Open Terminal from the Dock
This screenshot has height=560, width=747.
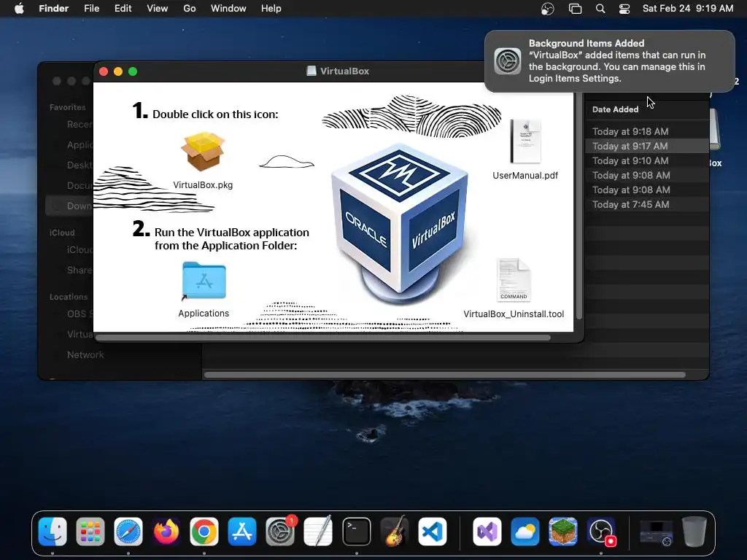pyautogui.click(x=356, y=532)
